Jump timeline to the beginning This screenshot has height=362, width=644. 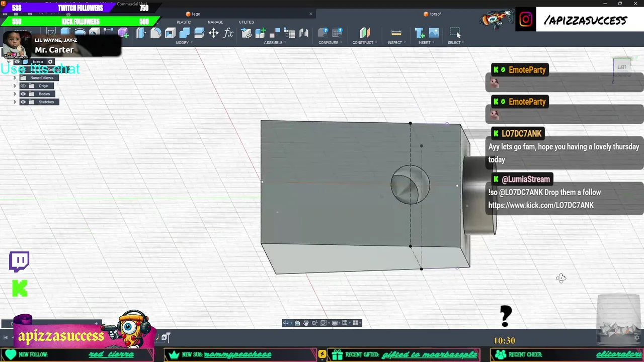[6, 338]
